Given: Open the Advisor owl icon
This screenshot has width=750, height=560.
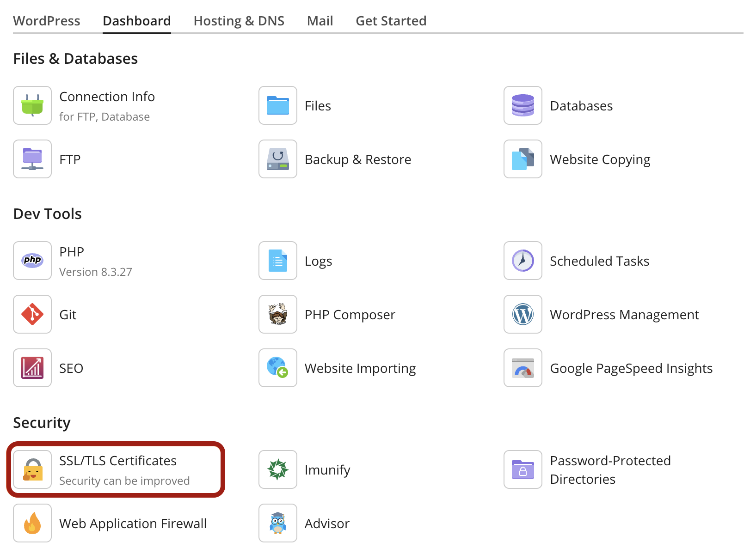Looking at the screenshot, I should click(278, 523).
